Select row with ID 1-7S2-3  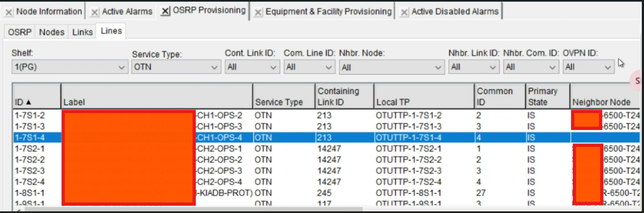click(x=326, y=170)
